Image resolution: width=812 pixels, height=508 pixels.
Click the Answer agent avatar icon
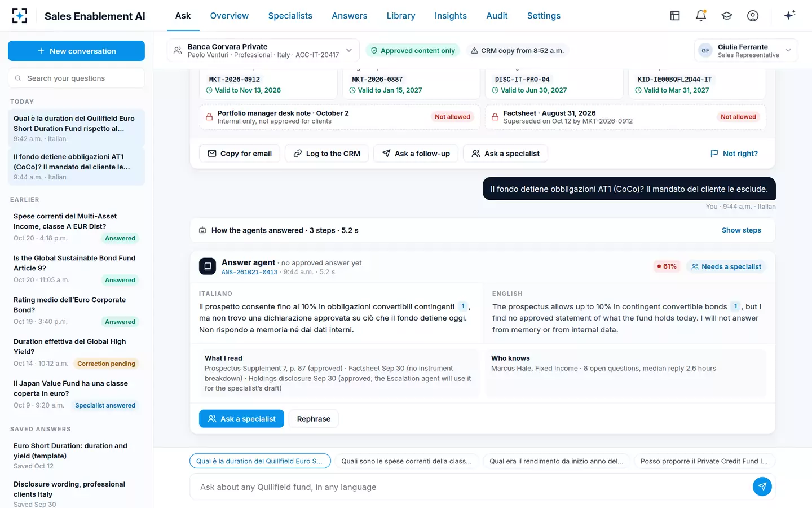(x=208, y=266)
